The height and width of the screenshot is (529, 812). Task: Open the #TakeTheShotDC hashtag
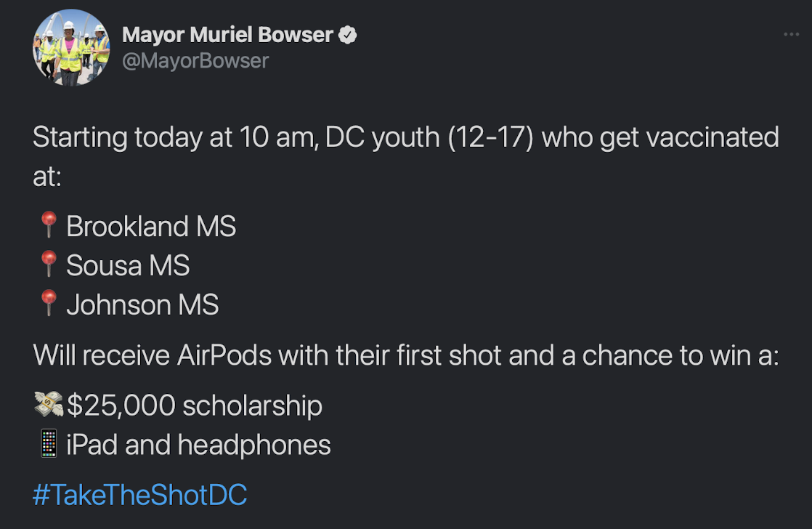tap(140, 495)
